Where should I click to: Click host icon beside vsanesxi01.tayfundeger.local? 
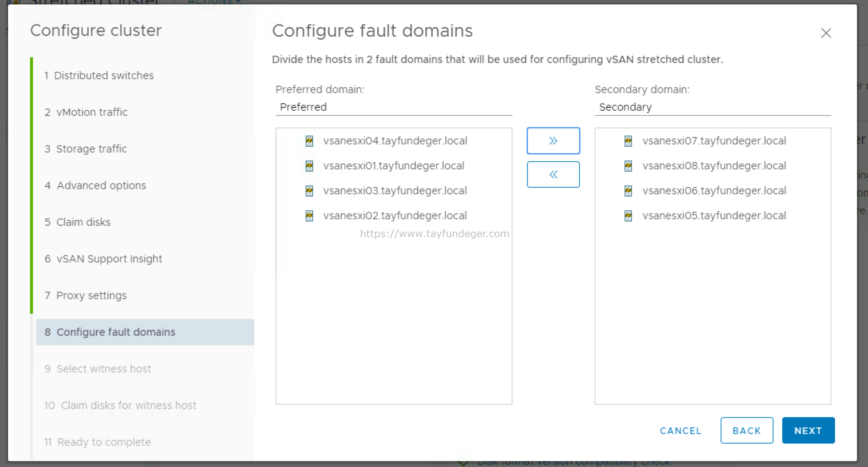click(x=309, y=166)
